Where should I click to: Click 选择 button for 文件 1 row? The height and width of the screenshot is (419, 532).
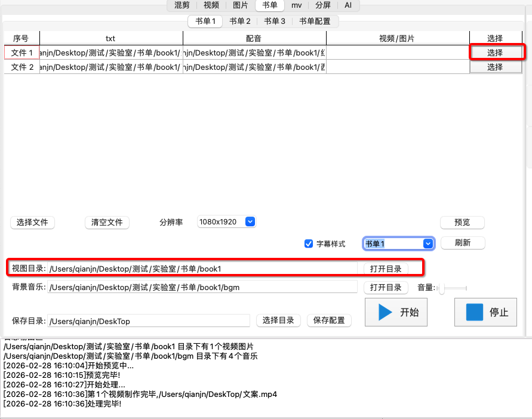pyautogui.click(x=495, y=53)
